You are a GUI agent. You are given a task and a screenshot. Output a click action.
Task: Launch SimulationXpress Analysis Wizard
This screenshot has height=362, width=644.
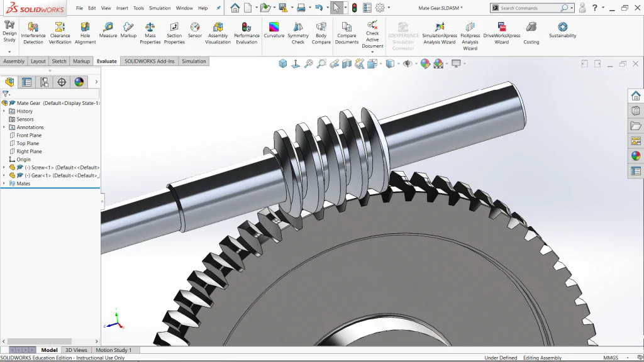pyautogui.click(x=440, y=33)
